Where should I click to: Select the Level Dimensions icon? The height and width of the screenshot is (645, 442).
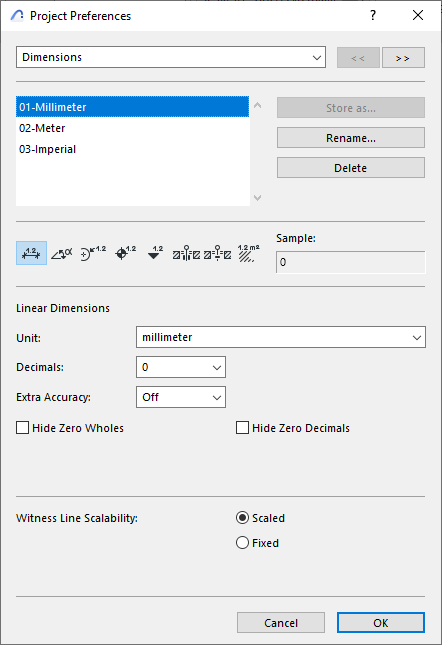click(x=125, y=253)
